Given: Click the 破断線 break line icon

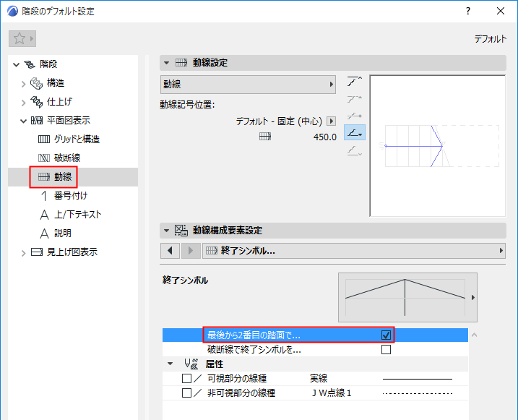Looking at the screenshot, I should [44, 158].
